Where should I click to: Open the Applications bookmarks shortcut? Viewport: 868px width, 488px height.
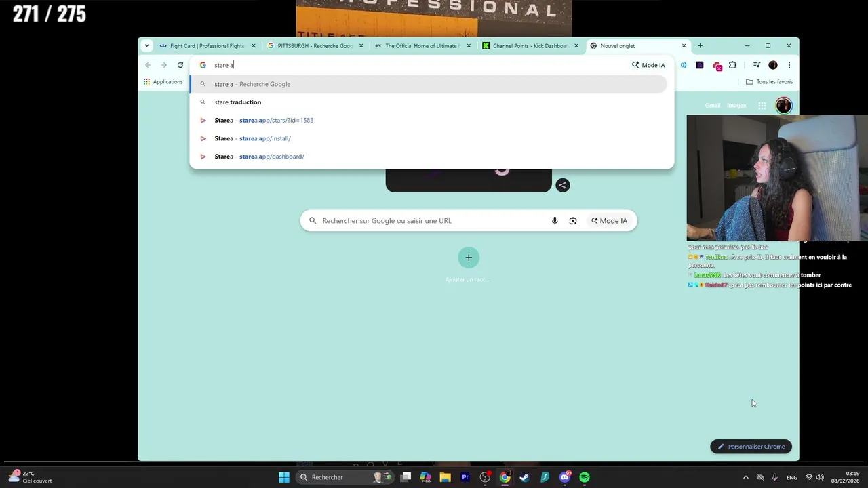163,82
